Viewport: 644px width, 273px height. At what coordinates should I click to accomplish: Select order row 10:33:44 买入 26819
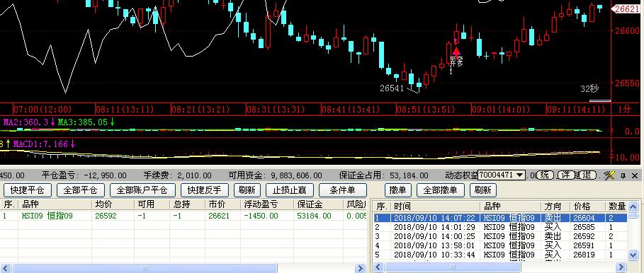(x=500, y=255)
